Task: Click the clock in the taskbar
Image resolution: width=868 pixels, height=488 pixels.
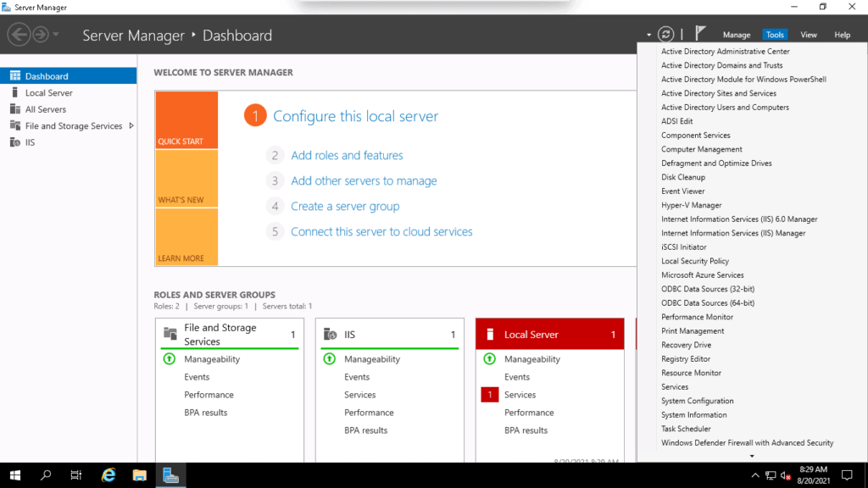Action: (812, 475)
